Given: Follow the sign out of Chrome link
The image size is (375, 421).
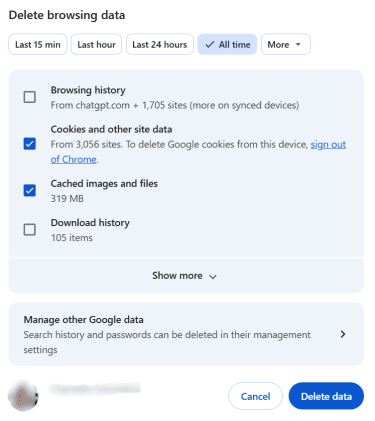Looking at the screenshot, I should point(198,152).
